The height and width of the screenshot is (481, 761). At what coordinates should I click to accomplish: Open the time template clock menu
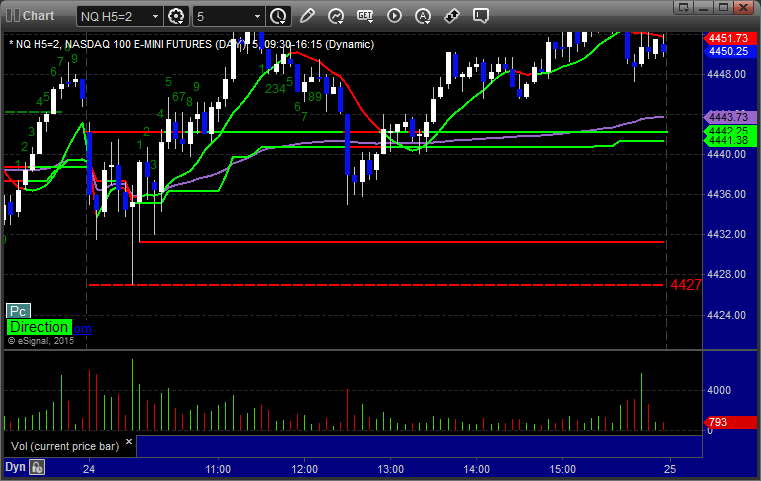click(x=278, y=16)
